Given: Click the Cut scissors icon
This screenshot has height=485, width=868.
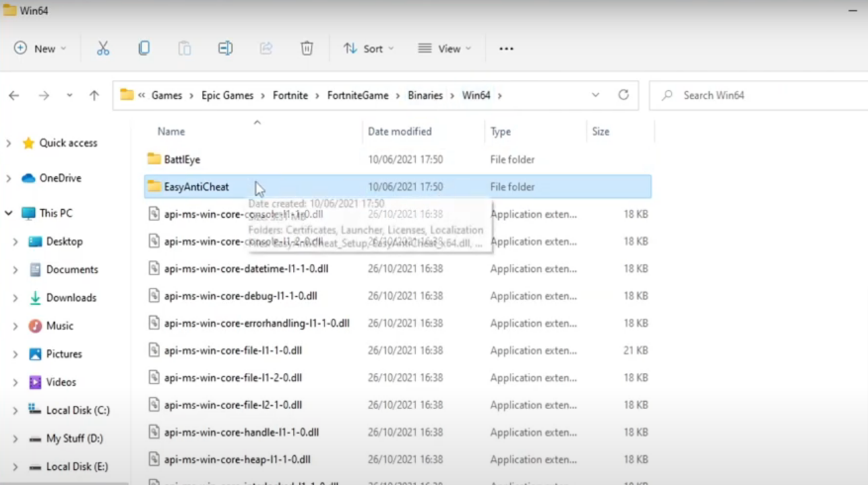Looking at the screenshot, I should pyautogui.click(x=103, y=48).
